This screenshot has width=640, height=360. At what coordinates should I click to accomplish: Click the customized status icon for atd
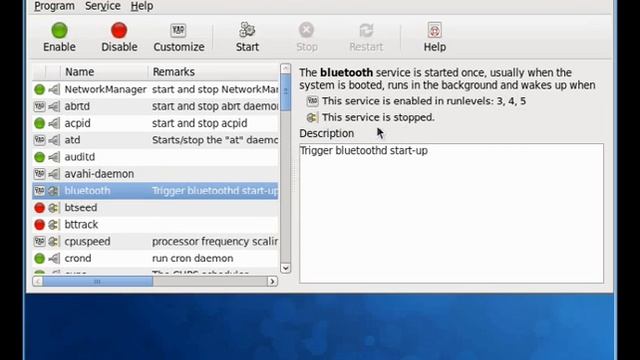point(40,140)
